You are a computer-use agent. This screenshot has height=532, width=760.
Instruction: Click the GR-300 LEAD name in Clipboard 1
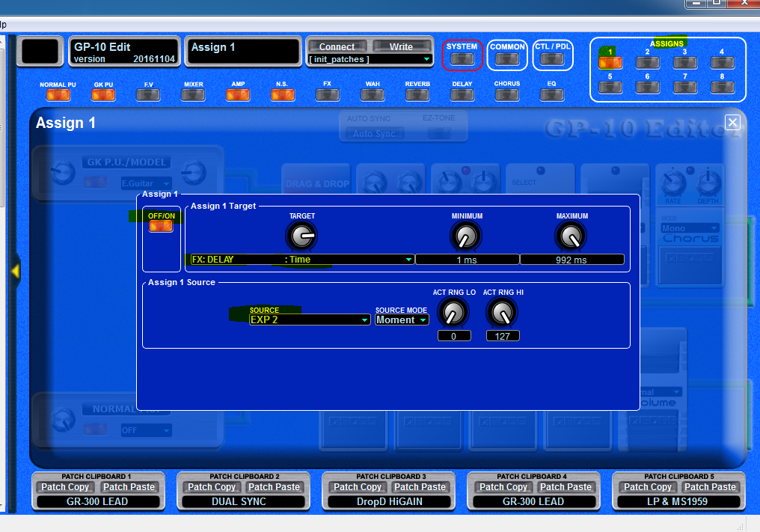point(99,501)
